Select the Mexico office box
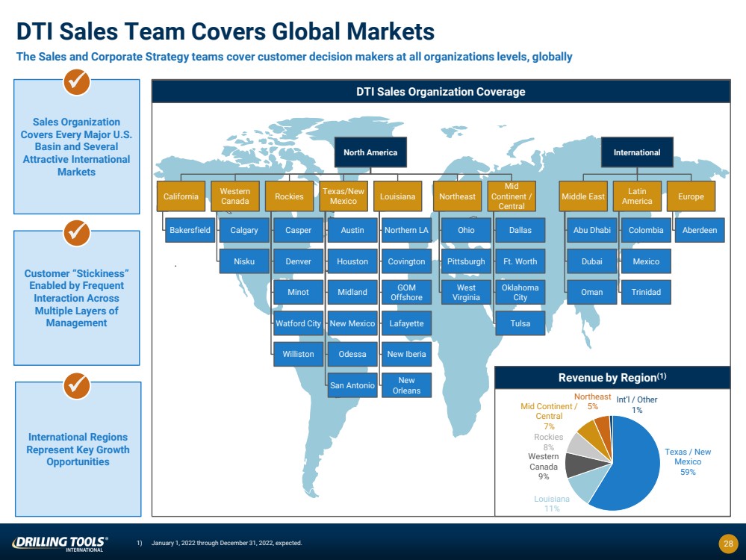 646,261
